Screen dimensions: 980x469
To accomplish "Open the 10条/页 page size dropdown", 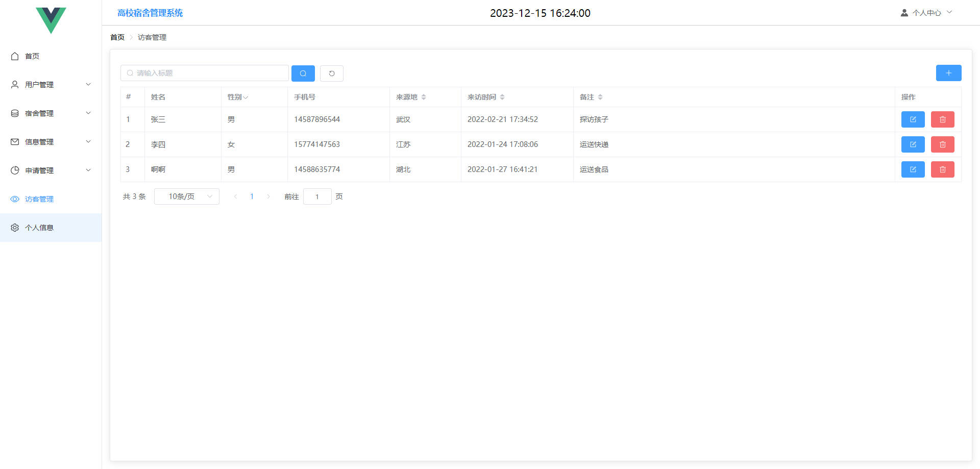I will click(187, 196).
